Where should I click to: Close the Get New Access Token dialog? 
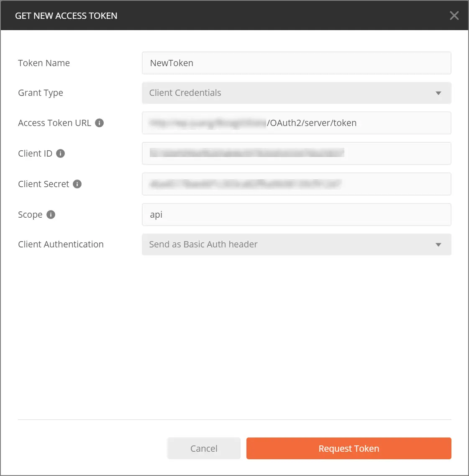point(454,15)
